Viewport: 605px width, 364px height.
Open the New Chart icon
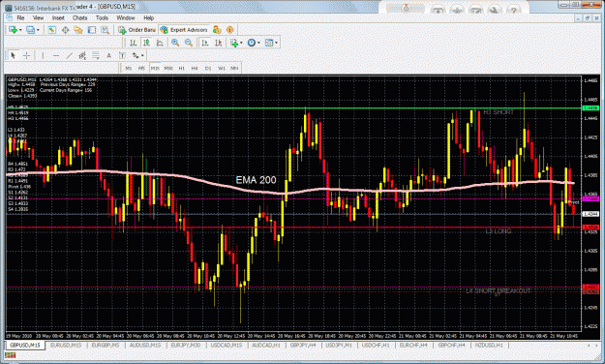coord(13,30)
